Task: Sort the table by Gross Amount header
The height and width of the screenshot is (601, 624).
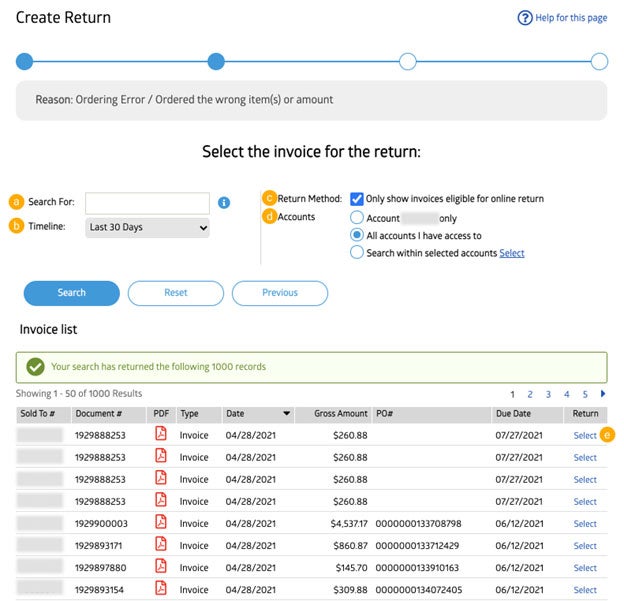Action: (x=341, y=413)
